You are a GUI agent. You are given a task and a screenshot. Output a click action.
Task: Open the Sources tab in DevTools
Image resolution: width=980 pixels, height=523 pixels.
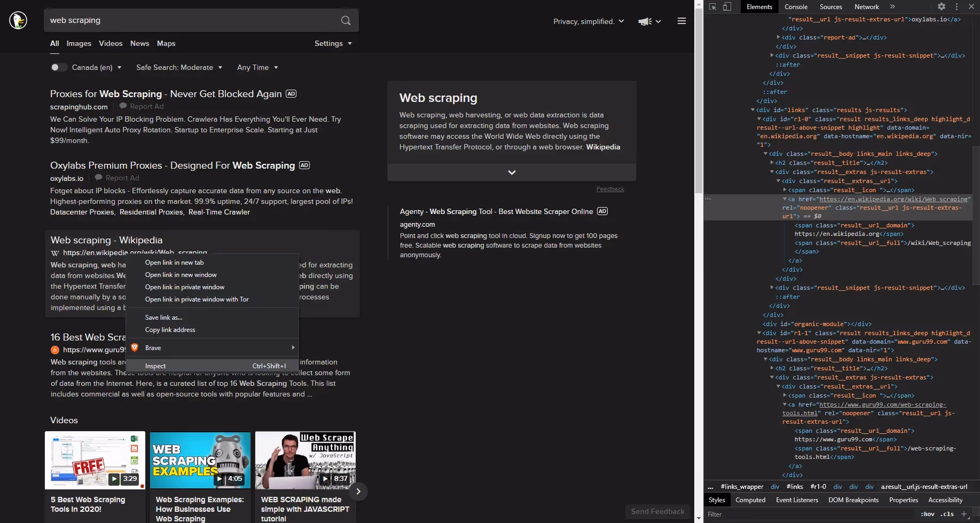click(830, 7)
